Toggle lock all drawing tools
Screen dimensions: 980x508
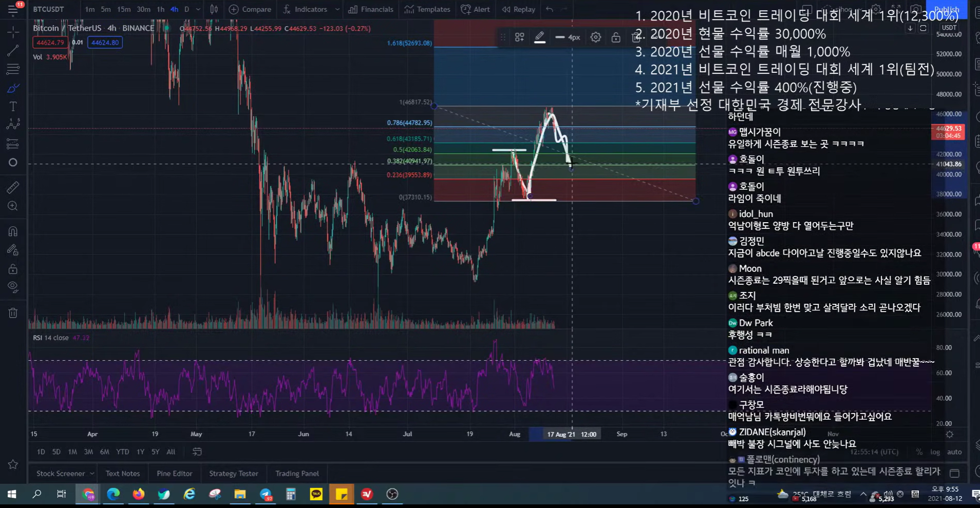[13, 268]
